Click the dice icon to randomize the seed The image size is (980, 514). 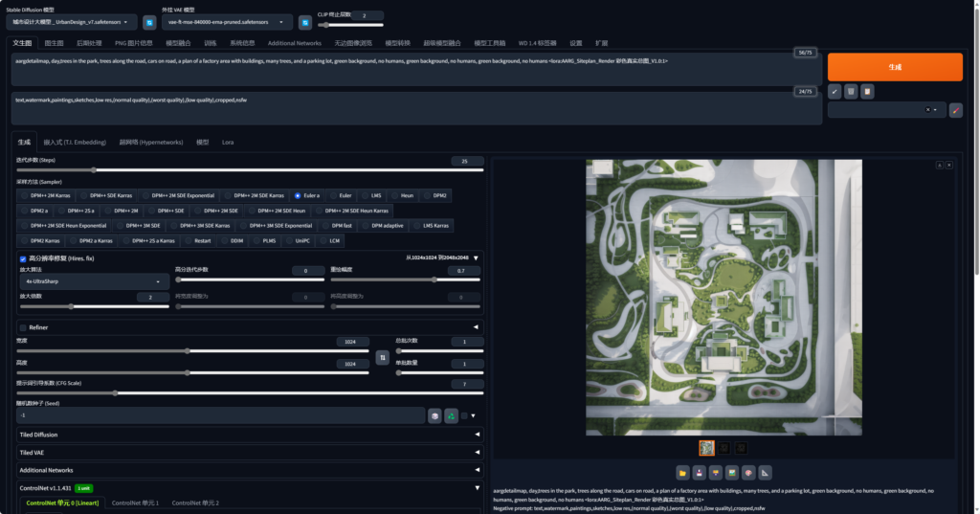pyautogui.click(x=434, y=415)
